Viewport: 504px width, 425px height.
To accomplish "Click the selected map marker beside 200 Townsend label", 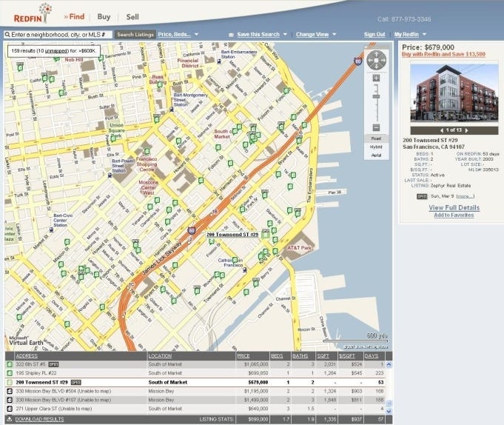I will pyautogui.click(x=266, y=235).
